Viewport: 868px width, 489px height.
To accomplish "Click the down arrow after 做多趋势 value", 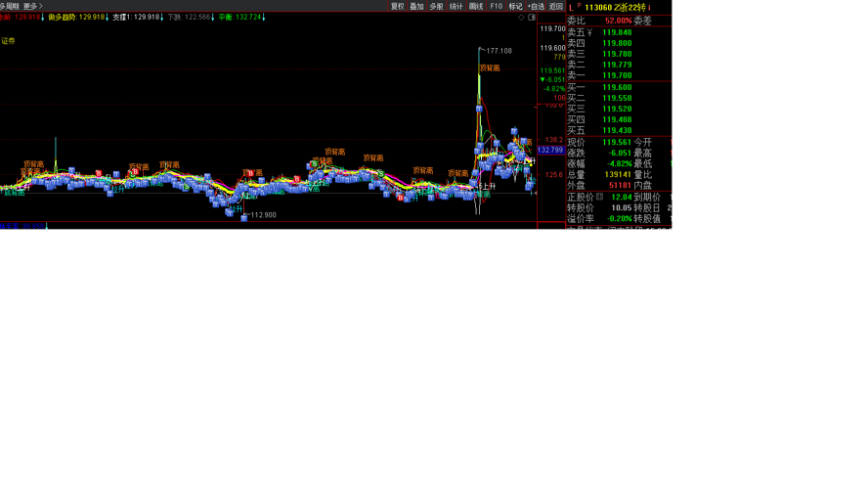I will 107,18.
